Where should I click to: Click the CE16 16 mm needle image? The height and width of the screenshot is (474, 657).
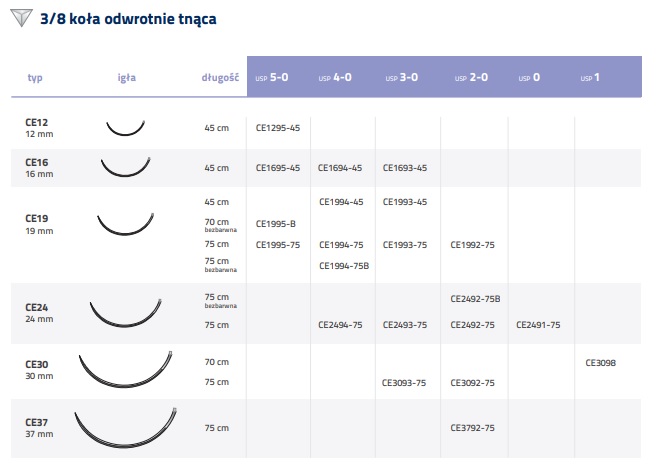(126, 165)
